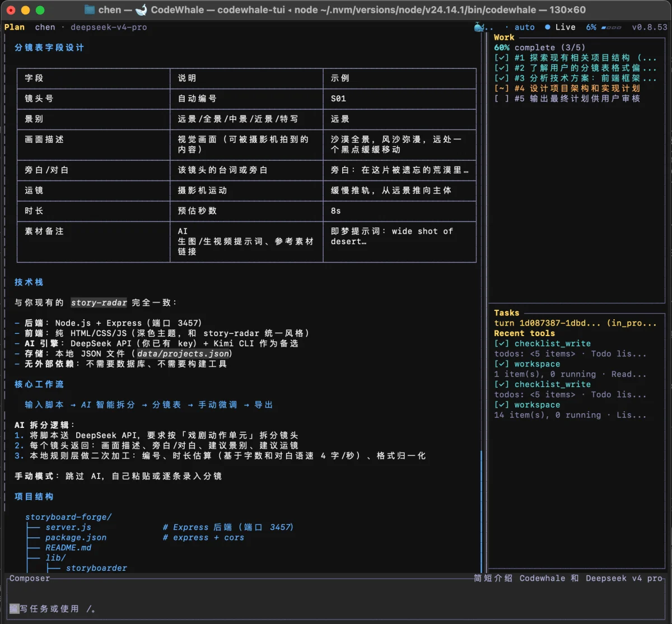
Task: Click the 远景/全景/中景/近景/特写 description cell
Action: (x=238, y=119)
